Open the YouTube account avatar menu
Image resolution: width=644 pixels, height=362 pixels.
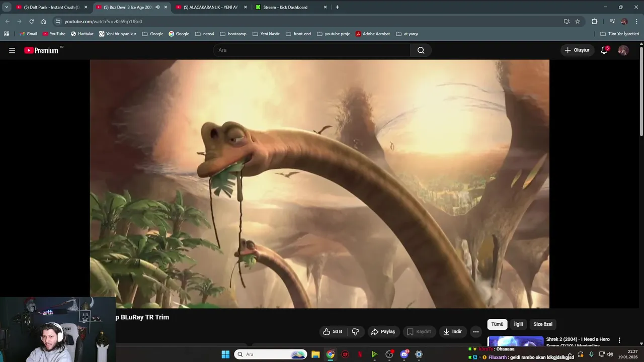coord(623,50)
